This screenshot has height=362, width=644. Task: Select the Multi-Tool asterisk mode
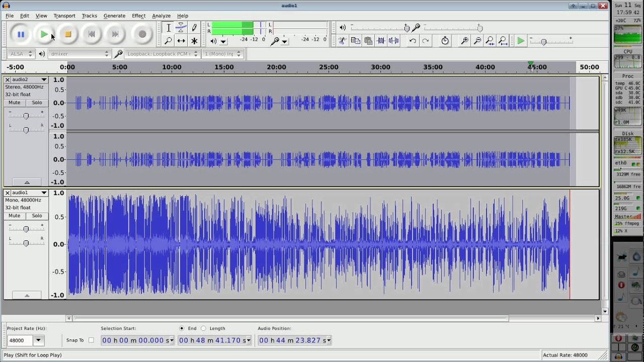coord(194,41)
